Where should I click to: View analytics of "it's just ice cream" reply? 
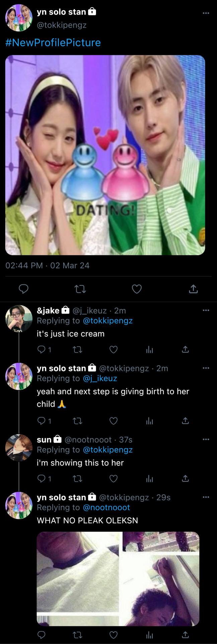click(149, 350)
